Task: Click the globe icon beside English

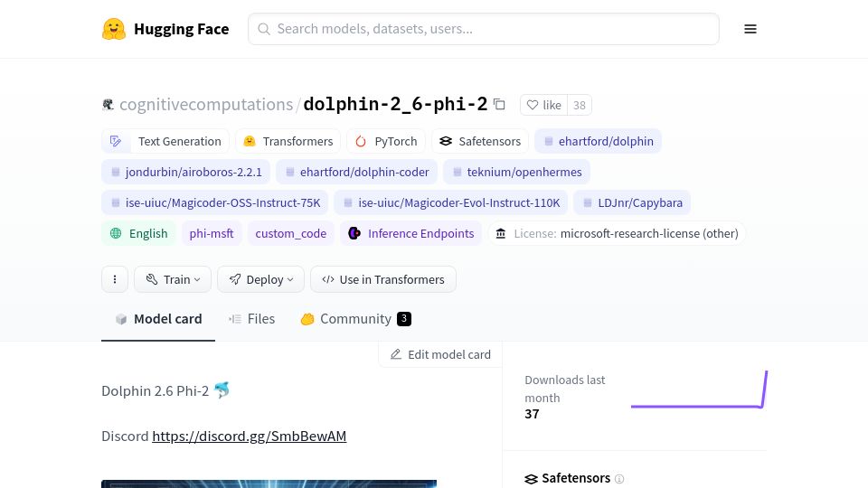Action: [116, 233]
